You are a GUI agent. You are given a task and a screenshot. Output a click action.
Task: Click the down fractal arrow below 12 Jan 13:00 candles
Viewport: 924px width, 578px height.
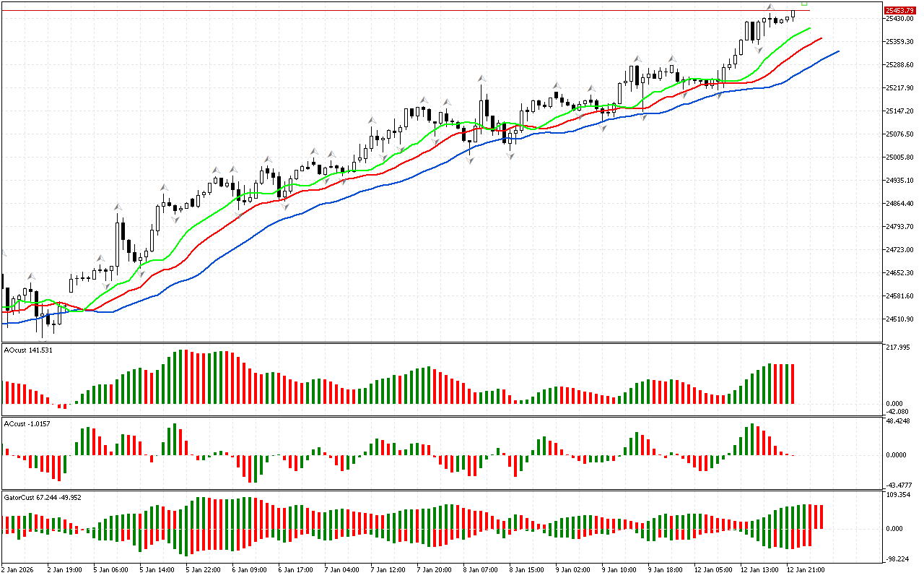point(758,50)
